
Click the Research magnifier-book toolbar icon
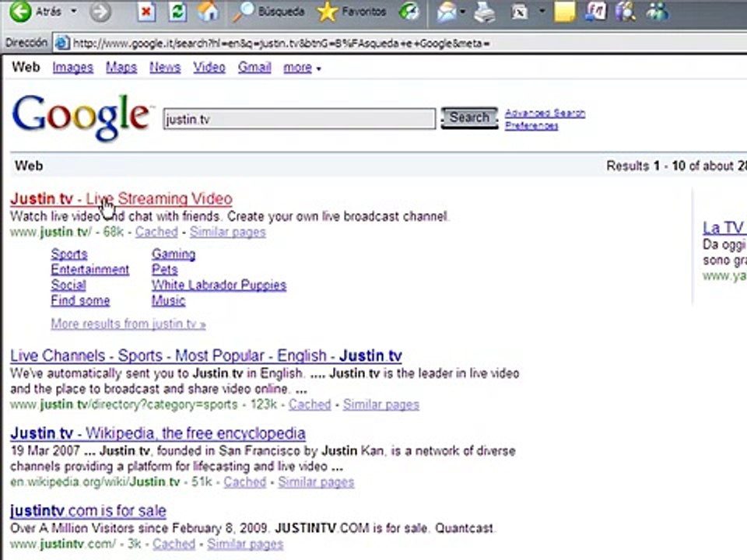626,12
